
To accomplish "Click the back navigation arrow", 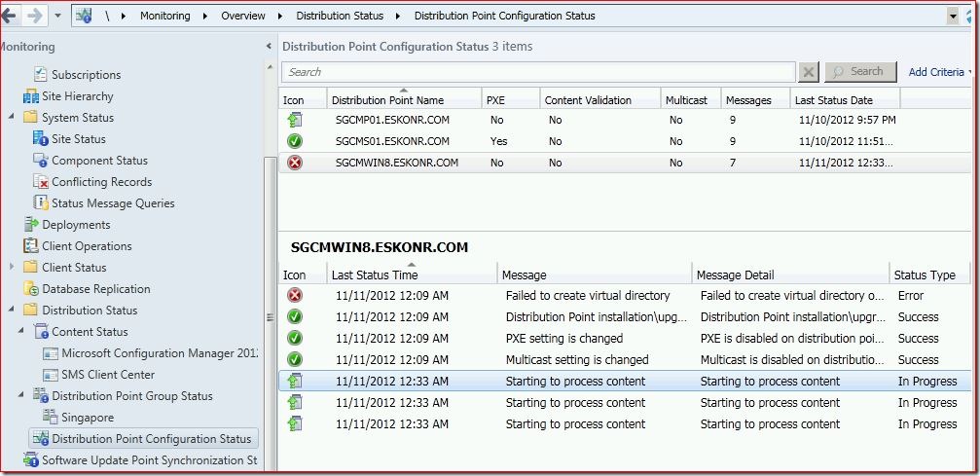I will click(x=9, y=16).
